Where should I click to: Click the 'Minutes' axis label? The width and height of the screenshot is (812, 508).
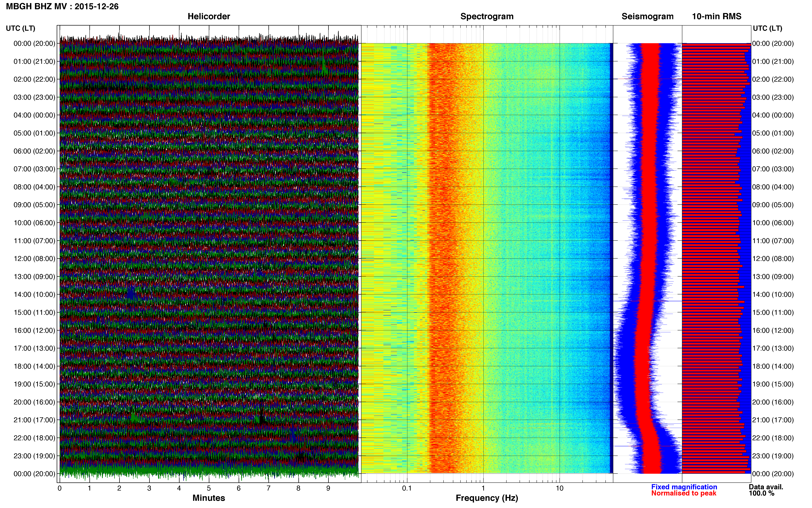tap(209, 498)
